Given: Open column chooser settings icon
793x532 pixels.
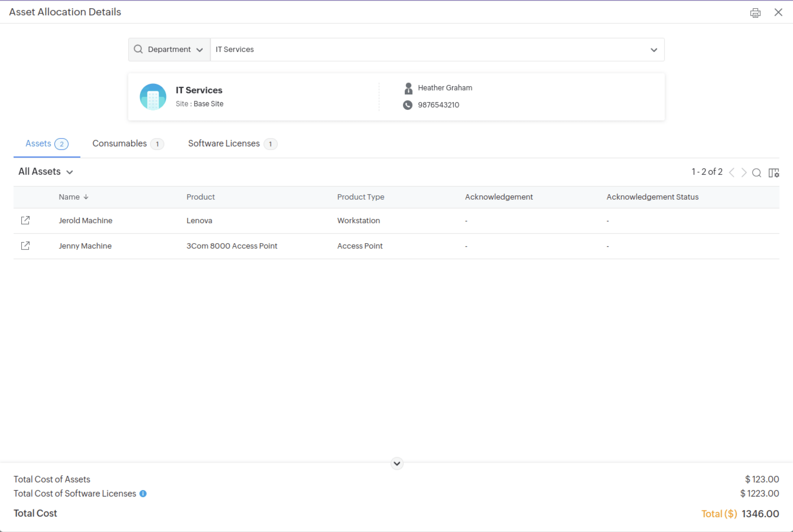Looking at the screenshot, I should [774, 173].
